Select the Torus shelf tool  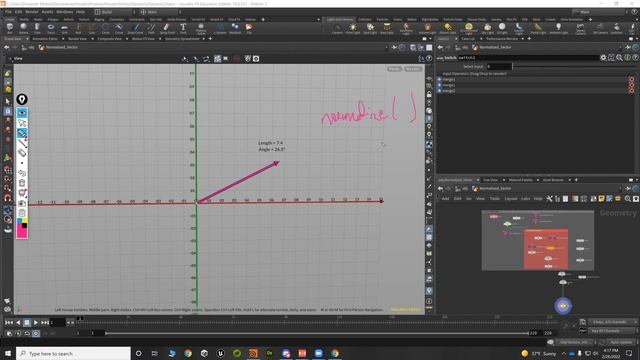pyautogui.click(x=51, y=28)
